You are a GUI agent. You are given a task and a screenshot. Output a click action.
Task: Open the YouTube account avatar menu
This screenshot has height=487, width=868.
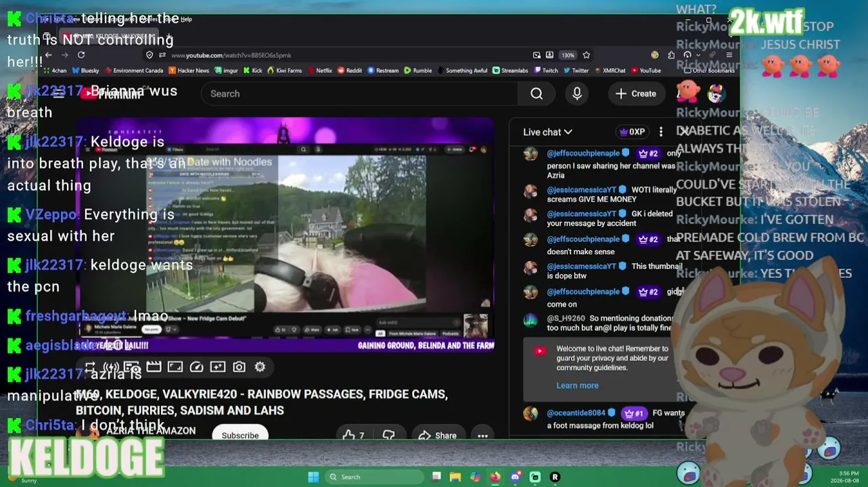coord(716,93)
